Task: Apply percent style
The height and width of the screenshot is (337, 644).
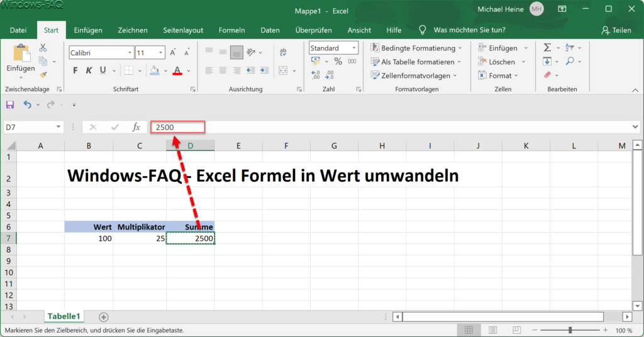Action: pyautogui.click(x=338, y=62)
